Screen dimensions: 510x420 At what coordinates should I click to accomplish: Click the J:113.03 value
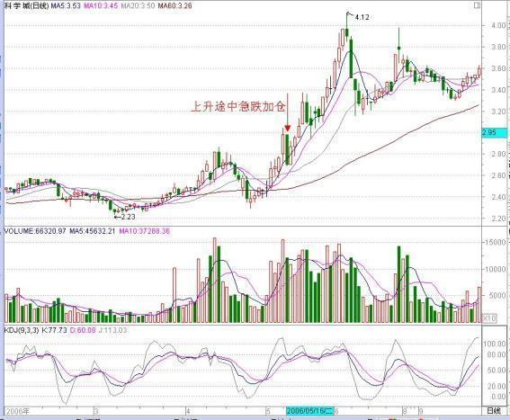(112, 330)
